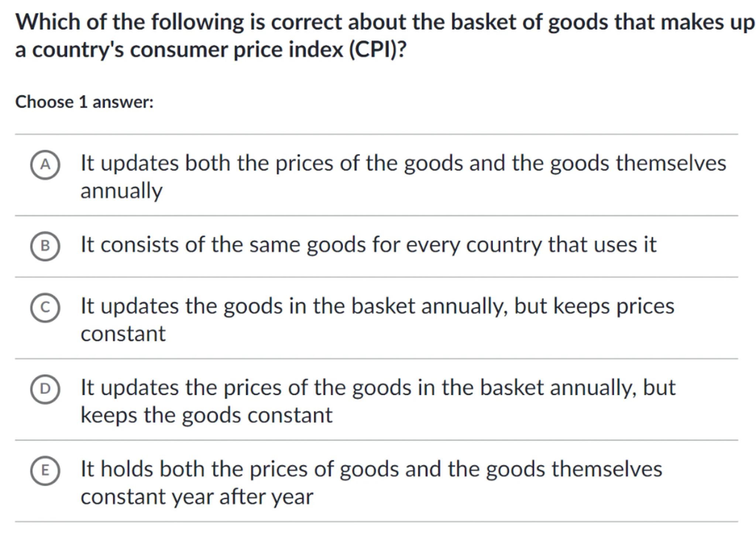Click "every country that uses it" in option B

531,245
